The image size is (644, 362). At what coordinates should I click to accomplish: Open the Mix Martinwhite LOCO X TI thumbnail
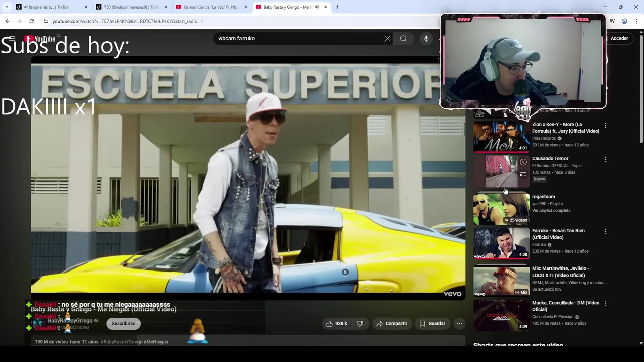[501, 280]
